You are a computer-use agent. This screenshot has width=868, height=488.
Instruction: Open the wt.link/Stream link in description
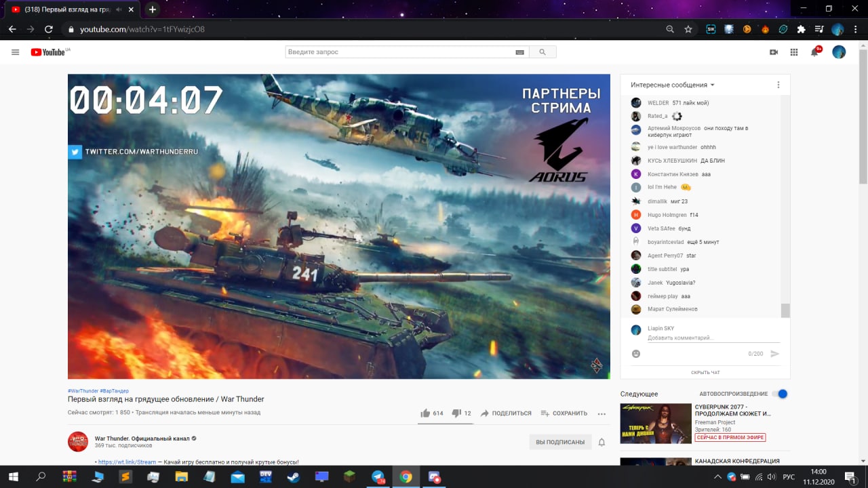127,462
